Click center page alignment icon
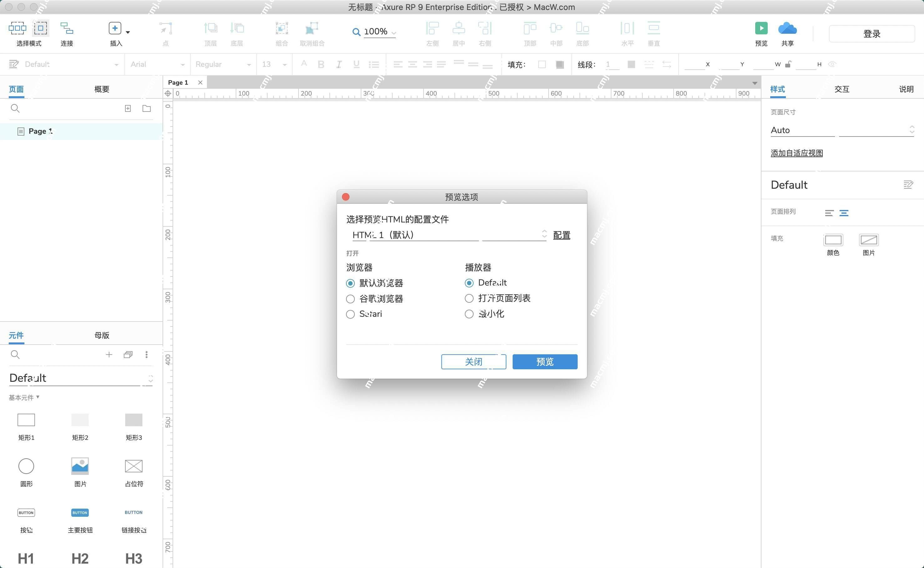The width and height of the screenshot is (924, 568). coord(844,213)
